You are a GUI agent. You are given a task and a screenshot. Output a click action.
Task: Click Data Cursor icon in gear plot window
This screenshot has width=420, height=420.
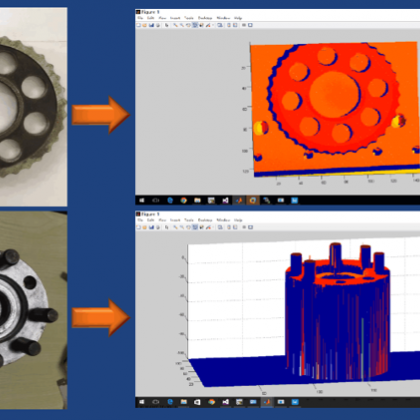pos(201,25)
